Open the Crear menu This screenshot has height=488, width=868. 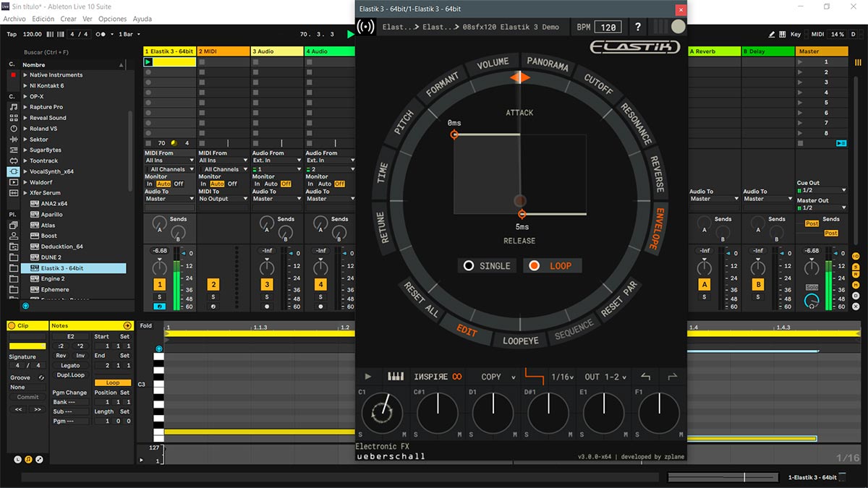[x=69, y=19]
